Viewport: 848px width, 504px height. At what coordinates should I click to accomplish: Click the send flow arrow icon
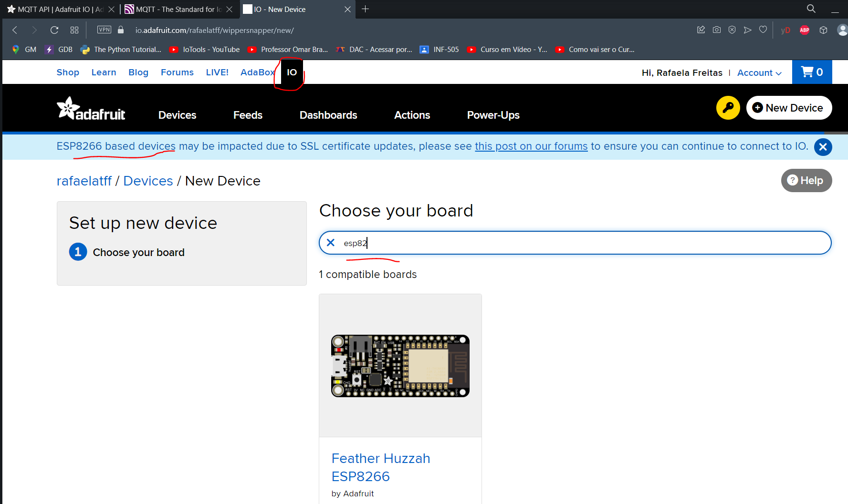(747, 30)
